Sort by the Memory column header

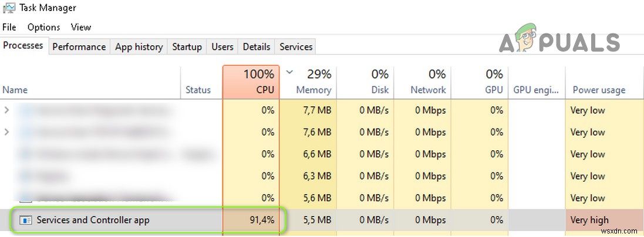(x=309, y=82)
